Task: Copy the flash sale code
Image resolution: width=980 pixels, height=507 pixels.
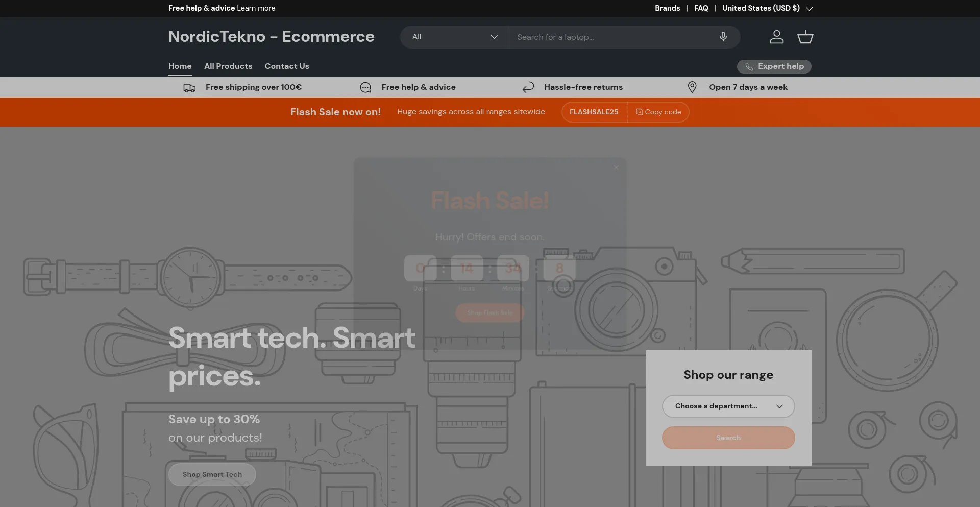Action: click(x=658, y=112)
